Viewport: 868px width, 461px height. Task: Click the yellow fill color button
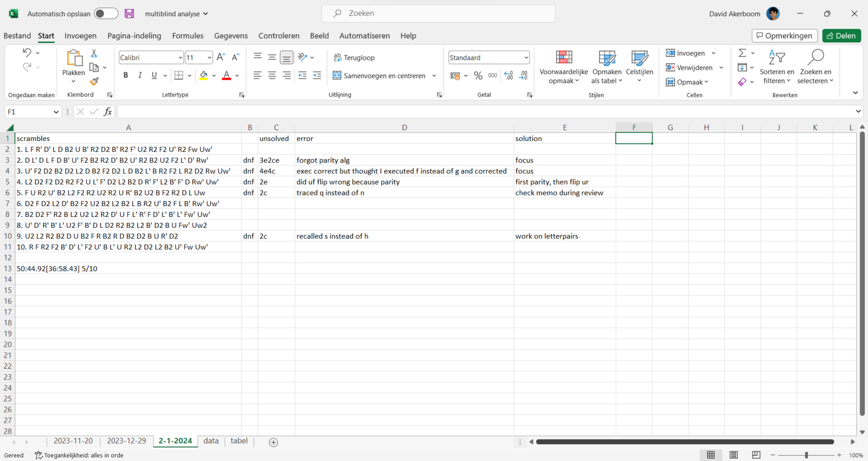[x=203, y=75]
